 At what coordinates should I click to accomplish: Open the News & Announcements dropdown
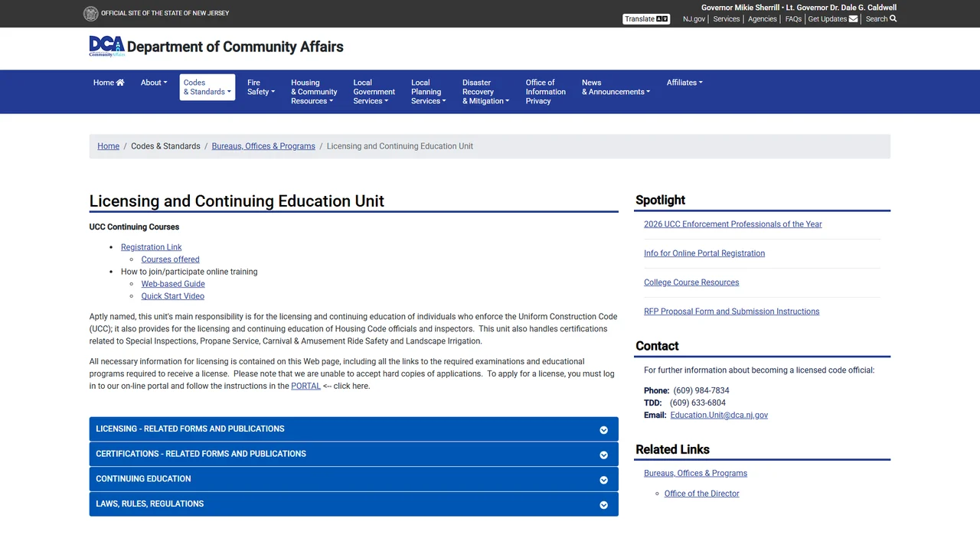[x=616, y=87]
